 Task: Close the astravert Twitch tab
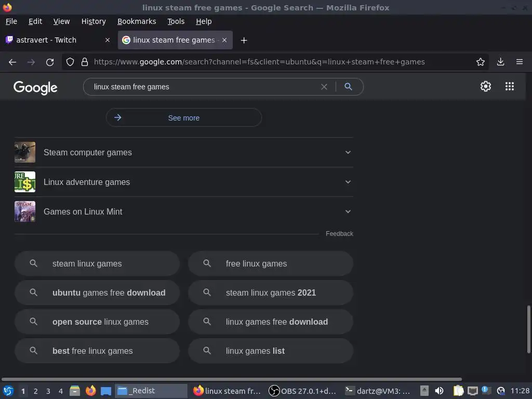click(x=107, y=40)
